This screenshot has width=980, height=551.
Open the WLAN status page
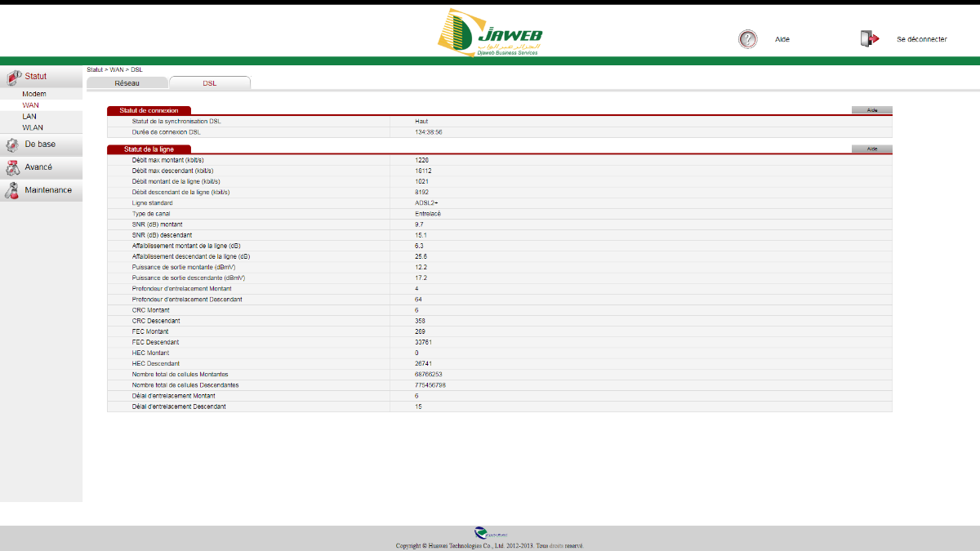(x=33, y=128)
